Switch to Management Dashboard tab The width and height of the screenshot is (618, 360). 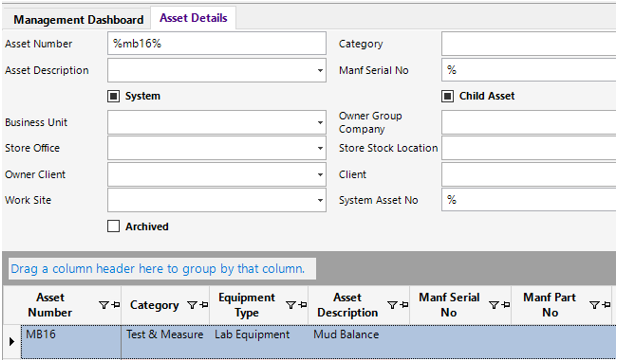(x=78, y=20)
